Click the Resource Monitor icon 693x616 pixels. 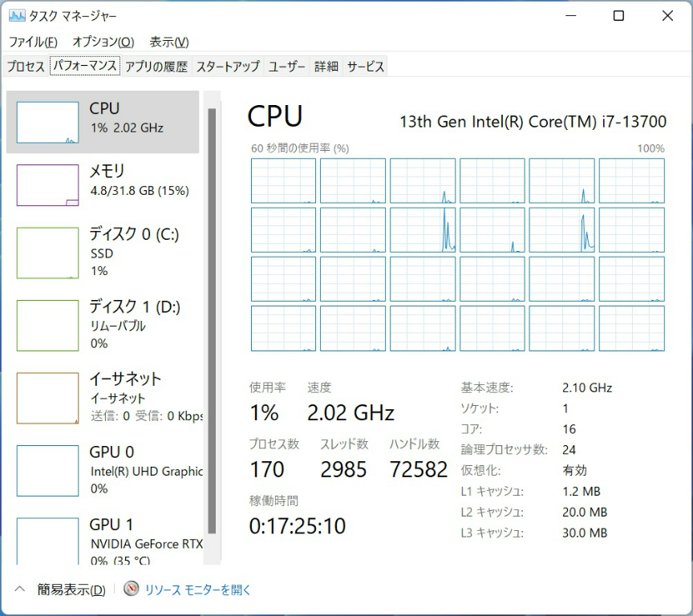[x=132, y=590]
